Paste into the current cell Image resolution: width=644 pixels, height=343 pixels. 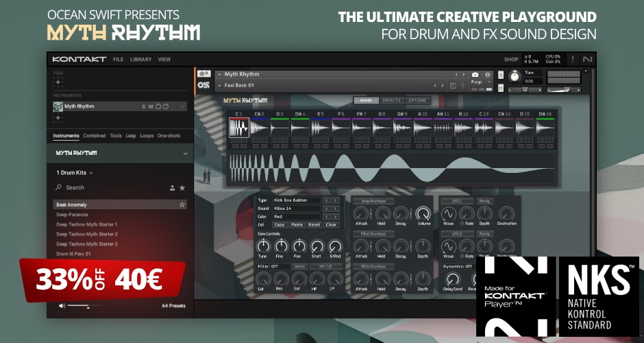297,225
